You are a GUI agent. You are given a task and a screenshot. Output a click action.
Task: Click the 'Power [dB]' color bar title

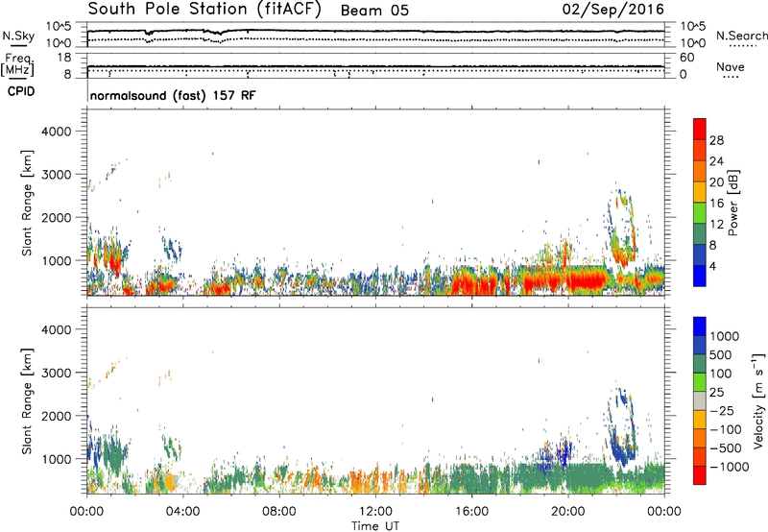point(733,203)
